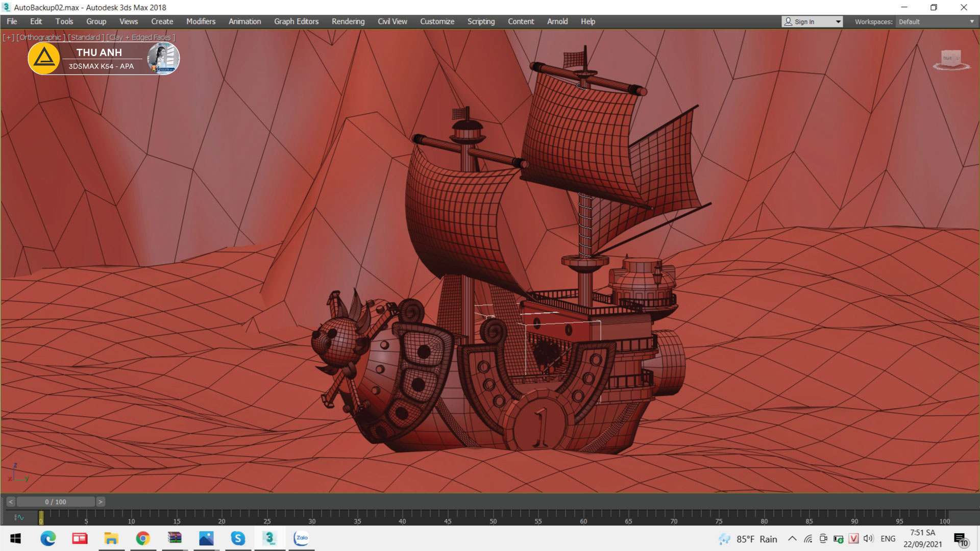
Task: Click the 0 / 100 time slider
Action: click(x=55, y=502)
